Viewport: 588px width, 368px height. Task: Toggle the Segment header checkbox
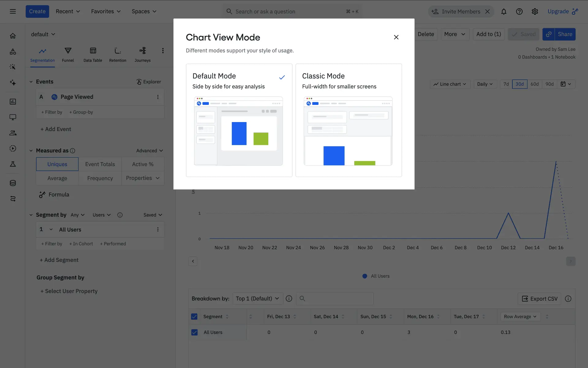194,316
